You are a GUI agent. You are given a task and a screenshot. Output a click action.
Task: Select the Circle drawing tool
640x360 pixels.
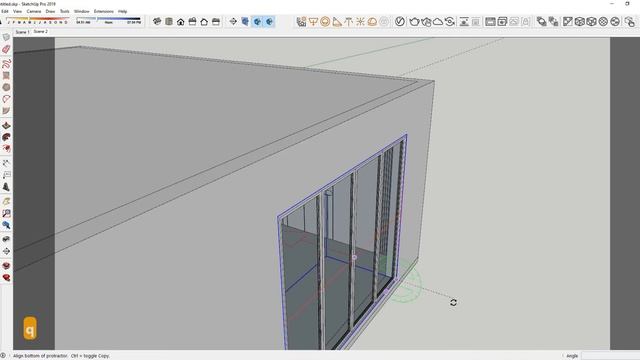point(6,87)
